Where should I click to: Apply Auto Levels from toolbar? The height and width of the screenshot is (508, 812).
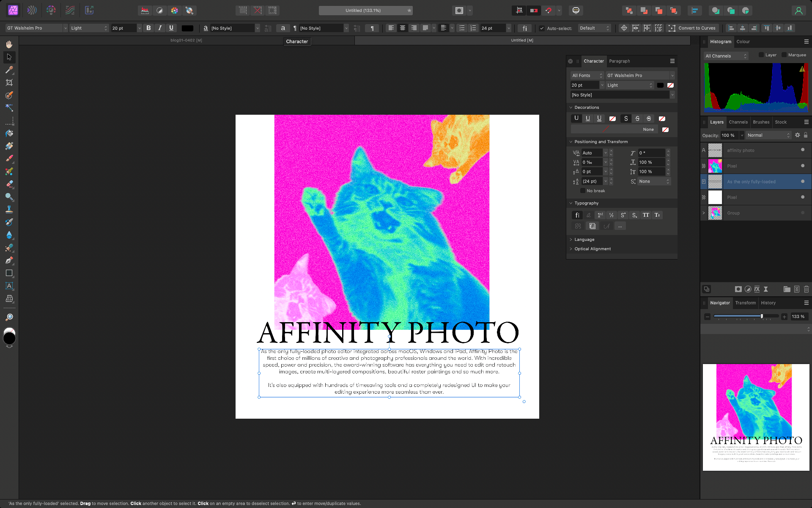(x=145, y=11)
